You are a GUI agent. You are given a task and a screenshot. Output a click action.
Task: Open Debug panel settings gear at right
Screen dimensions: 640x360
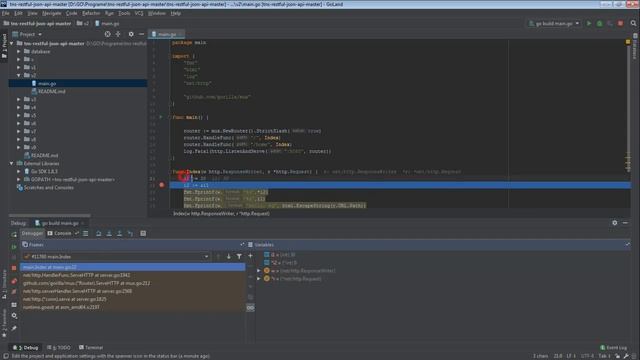pos(615,223)
